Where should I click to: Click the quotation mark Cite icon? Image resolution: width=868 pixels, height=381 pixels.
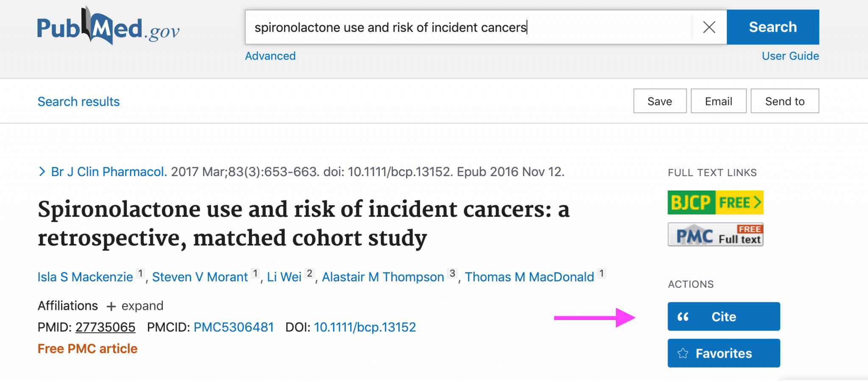[683, 317]
